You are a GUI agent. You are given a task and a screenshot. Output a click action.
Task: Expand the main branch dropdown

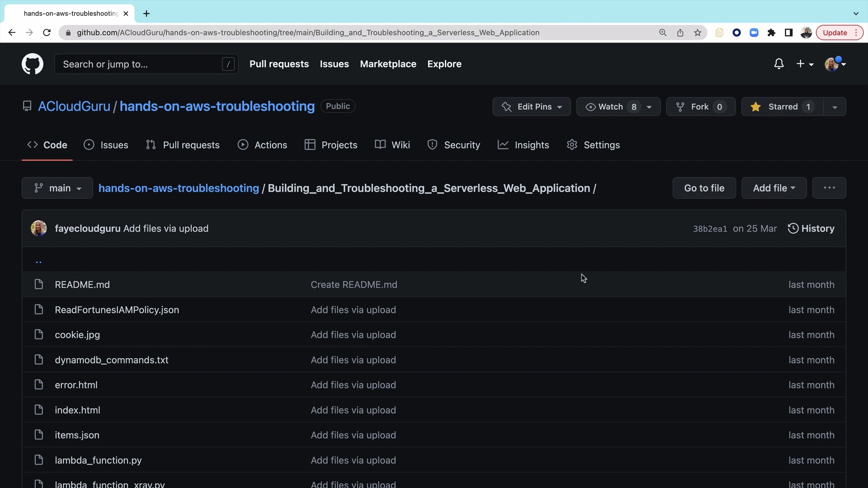coord(57,188)
